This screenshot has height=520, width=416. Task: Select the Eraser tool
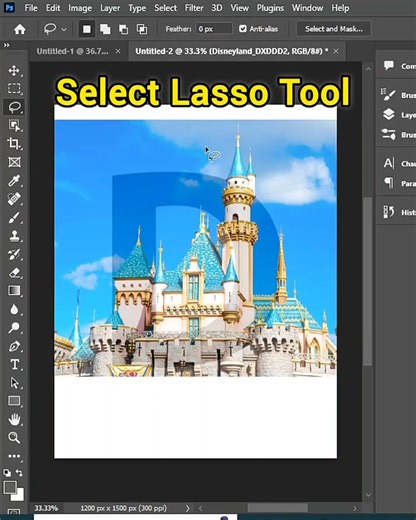14,273
